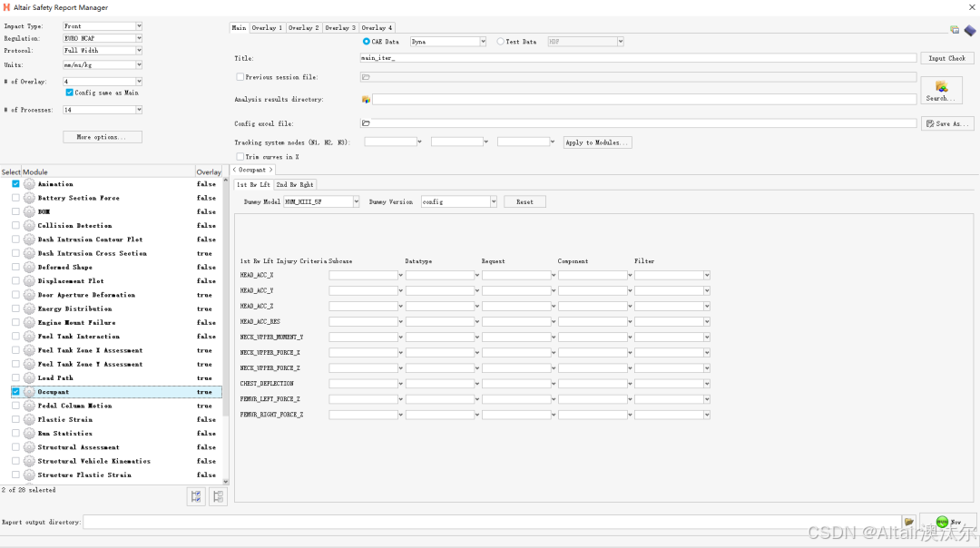Select the CAE Data radio button

[367, 41]
